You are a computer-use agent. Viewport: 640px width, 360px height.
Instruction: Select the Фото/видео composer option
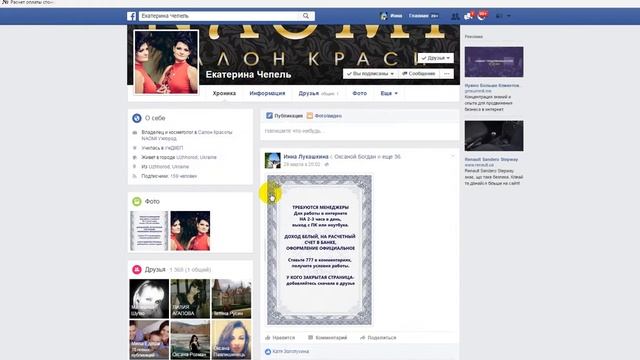coord(324,116)
